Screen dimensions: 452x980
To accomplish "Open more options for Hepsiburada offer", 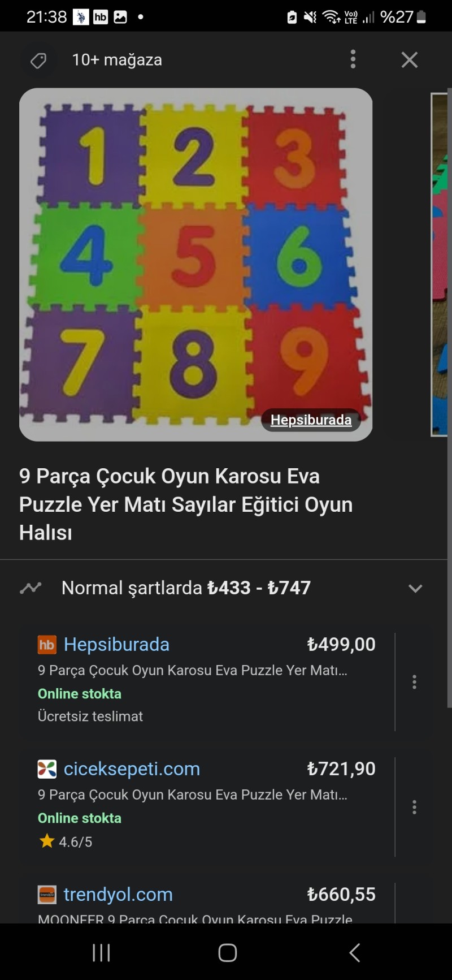I will click(414, 682).
